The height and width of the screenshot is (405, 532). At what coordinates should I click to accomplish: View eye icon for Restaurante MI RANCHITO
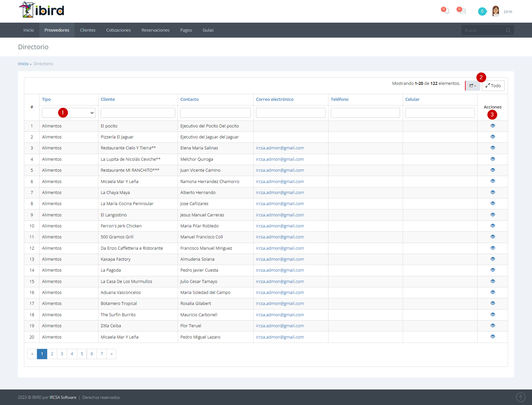tap(493, 170)
